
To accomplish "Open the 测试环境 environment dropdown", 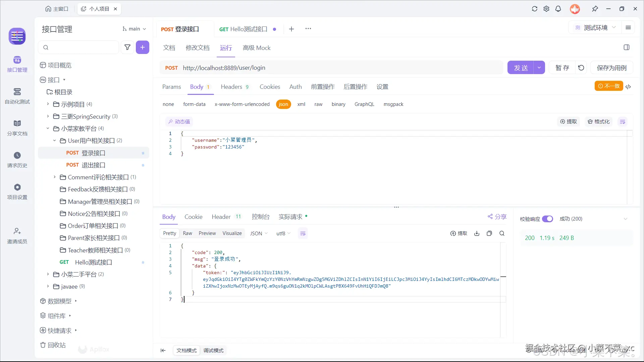I will tap(595, 28).
